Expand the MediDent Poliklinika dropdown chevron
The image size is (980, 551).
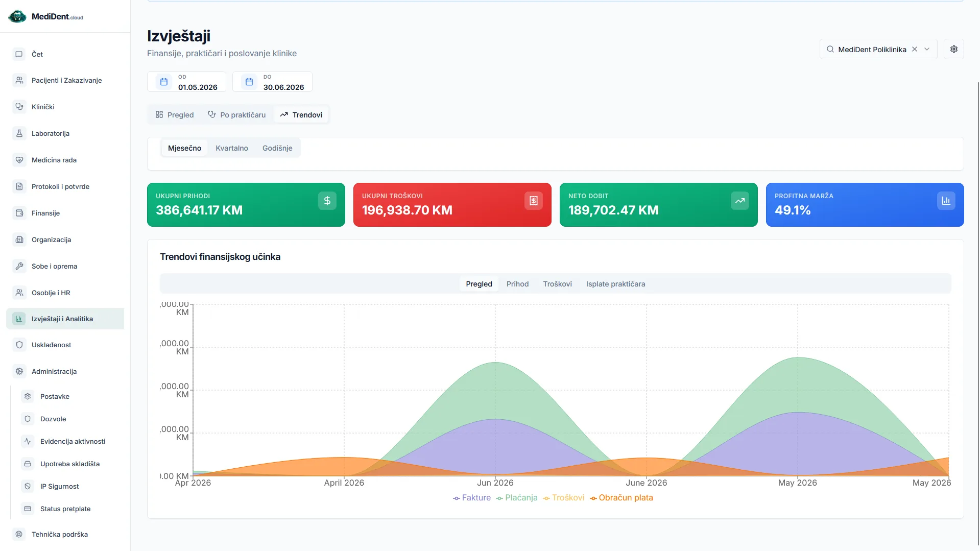pos(927,49)
